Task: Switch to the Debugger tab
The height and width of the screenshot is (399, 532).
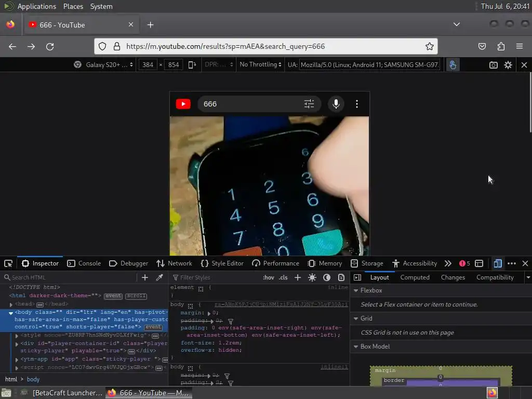Action: point(129,263)
